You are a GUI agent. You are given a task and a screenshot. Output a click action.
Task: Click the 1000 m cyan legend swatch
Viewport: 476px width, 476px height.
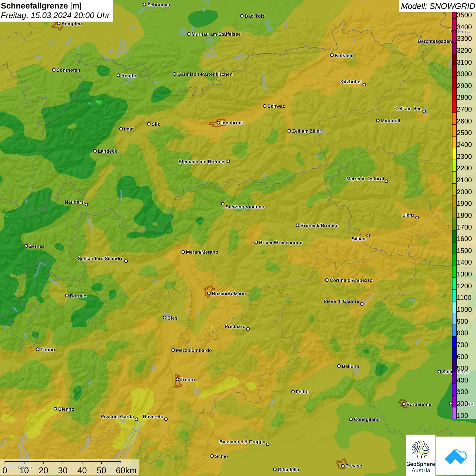[454, 307]
